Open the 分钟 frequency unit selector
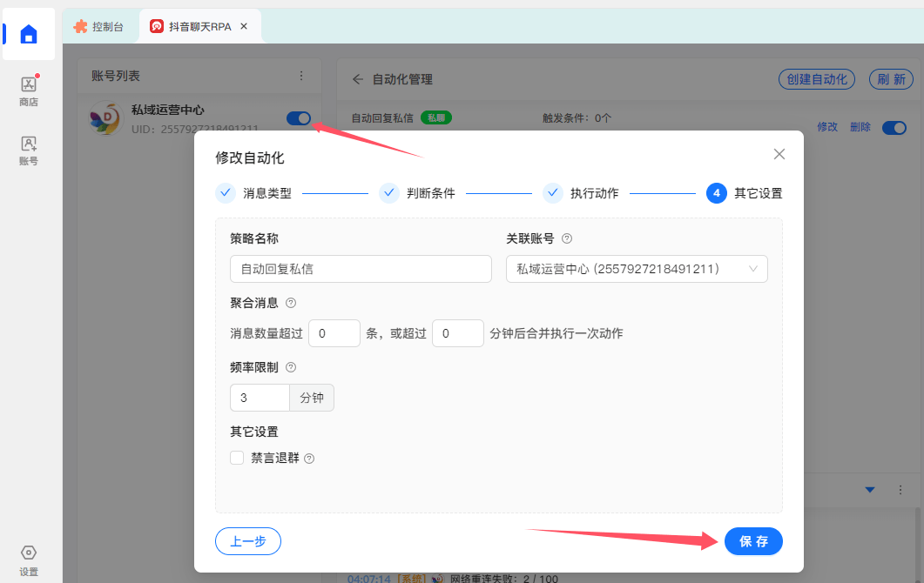The width and height of the screenshot is (924, 583). (312, 398)
